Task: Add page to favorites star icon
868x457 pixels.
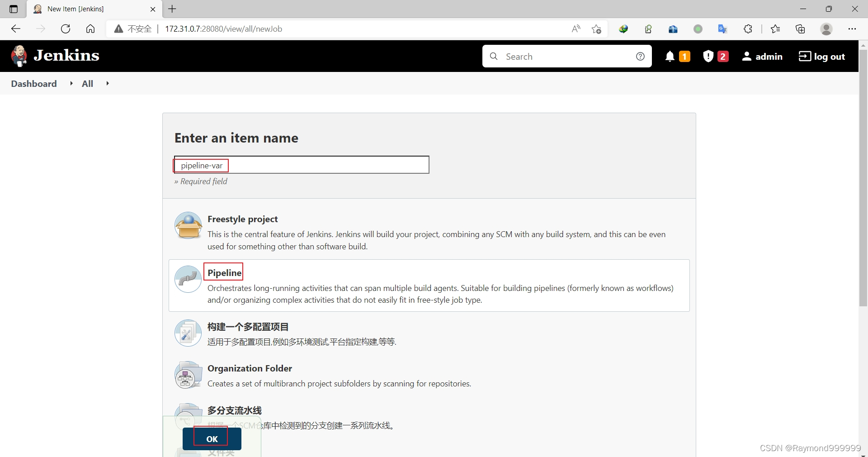Action: [596, 29]
